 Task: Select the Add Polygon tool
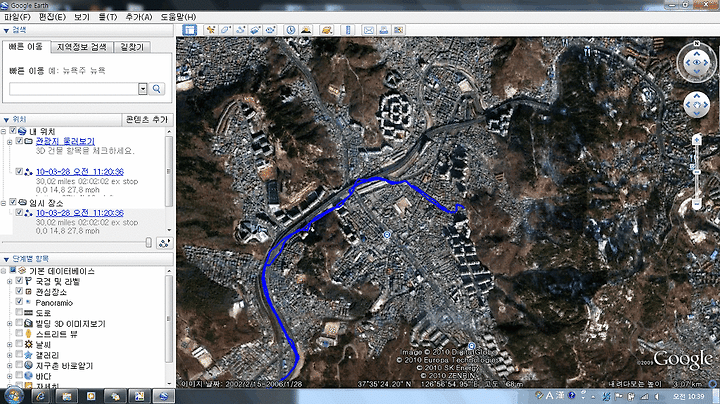pyautogui.click(x=225, y=30)
